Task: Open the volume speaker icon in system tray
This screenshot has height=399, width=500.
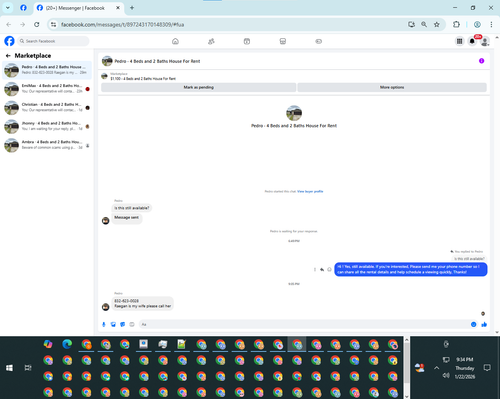Action: click(x=446, y=376)
